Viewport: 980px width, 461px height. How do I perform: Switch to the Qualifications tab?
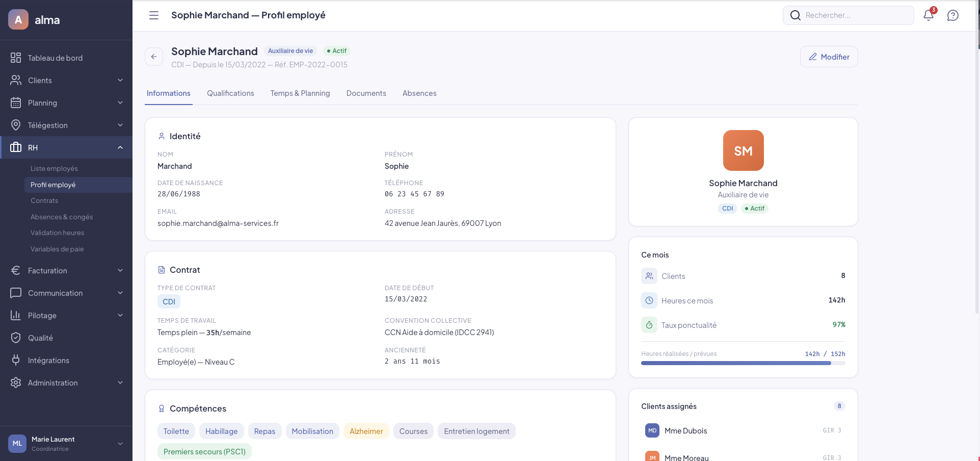coord(230,93)
